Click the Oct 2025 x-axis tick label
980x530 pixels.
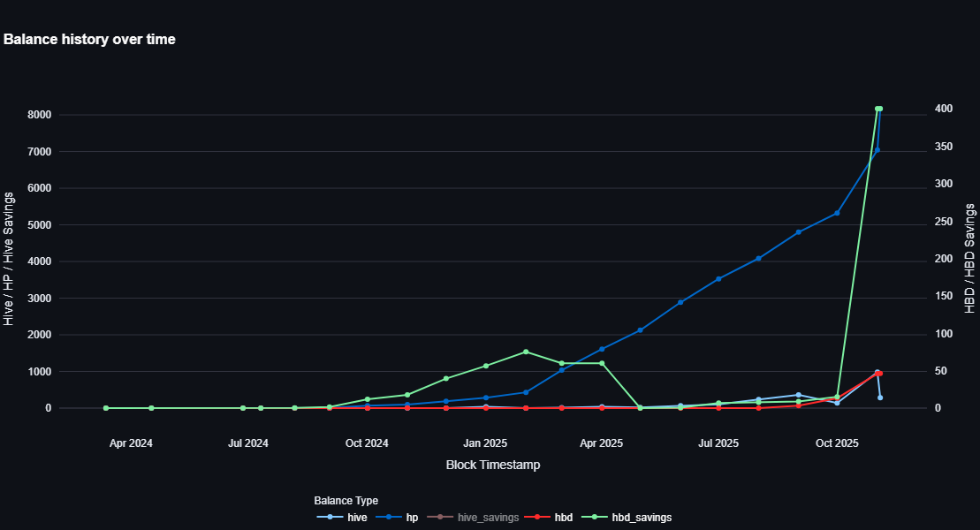pos(836,443)
